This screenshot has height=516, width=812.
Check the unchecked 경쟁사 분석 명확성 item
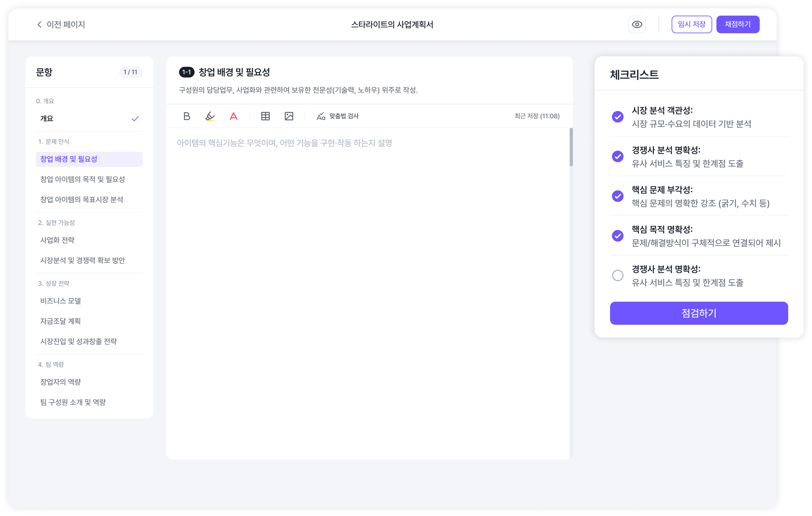[x=617, y=275]
